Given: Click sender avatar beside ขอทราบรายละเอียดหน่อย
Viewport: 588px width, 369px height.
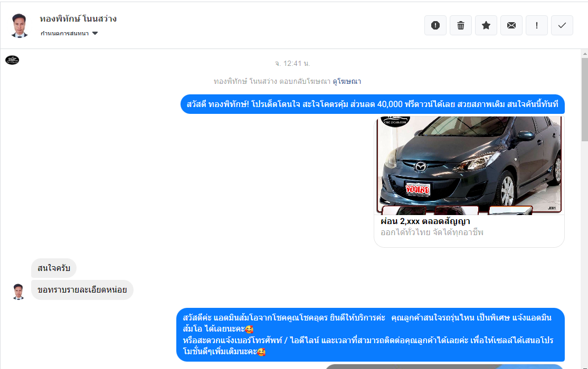Looking at the screenshot, I should [x=18, y=292].
